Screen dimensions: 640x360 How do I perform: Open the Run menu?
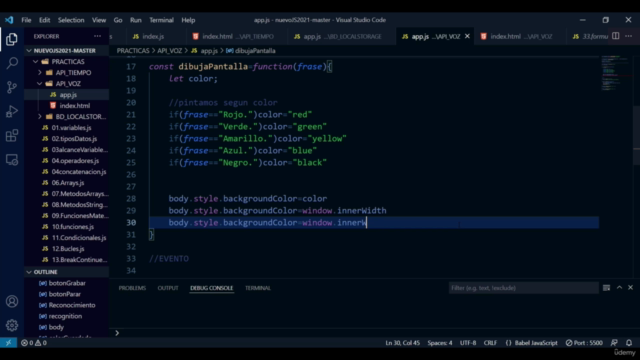click(136, 20)
